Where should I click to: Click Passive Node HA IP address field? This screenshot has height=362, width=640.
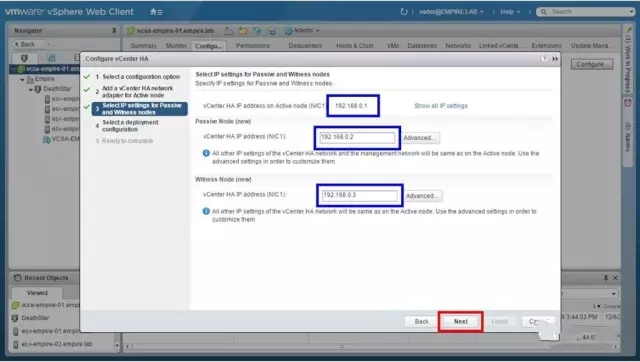point(357,137)
